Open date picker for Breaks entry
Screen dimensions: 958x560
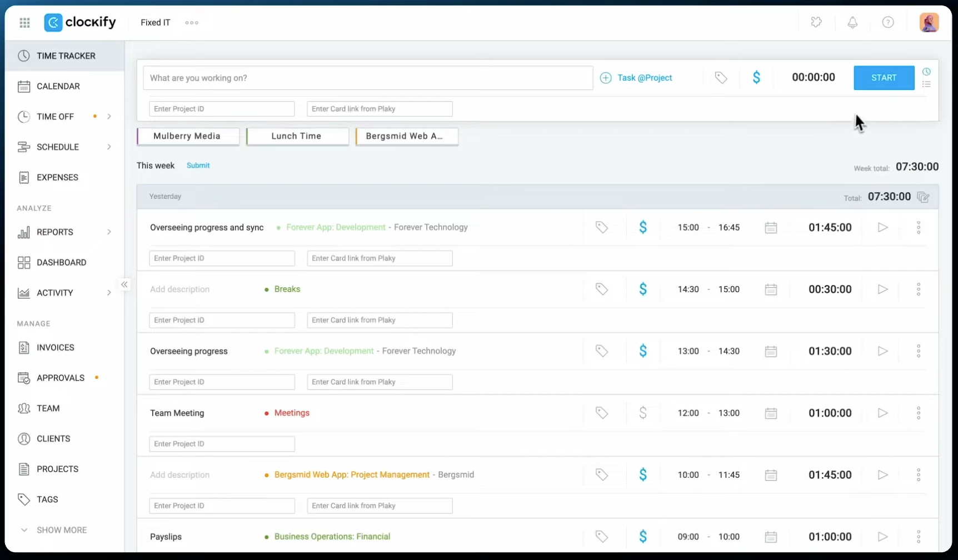[771, 289]
